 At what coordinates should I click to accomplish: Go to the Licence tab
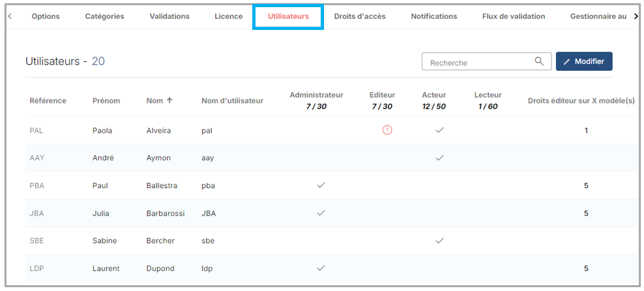click(228, 16)
